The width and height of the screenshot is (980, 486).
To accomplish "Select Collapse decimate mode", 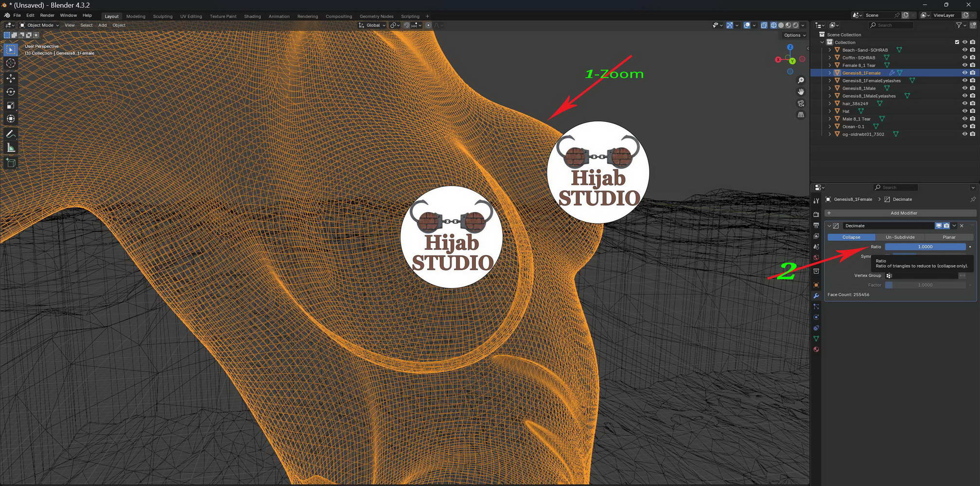I will tap(851, 237).
